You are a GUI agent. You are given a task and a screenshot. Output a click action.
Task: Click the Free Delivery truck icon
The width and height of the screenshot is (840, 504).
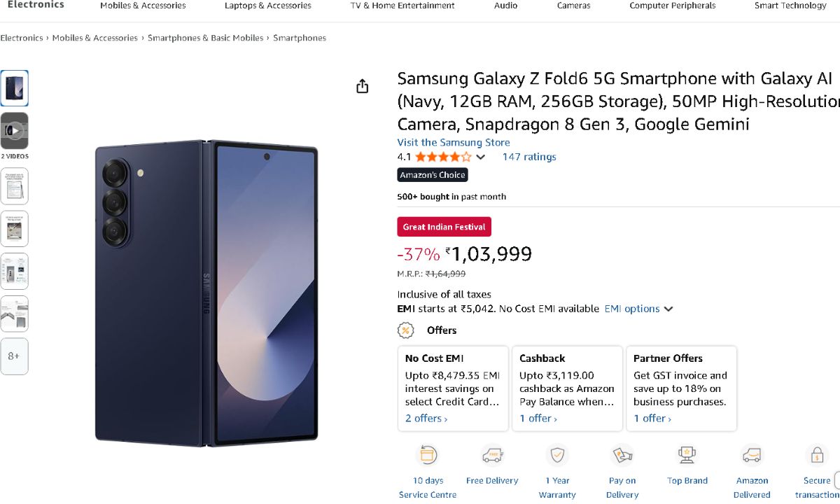(492, 456)
